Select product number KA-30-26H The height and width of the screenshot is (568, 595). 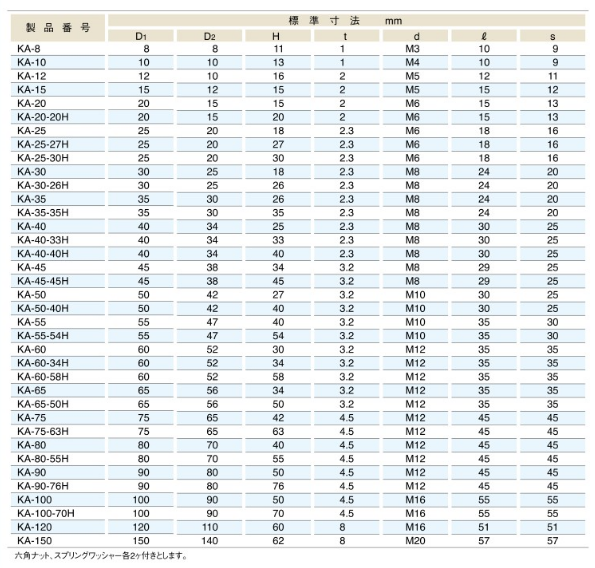[x=43, y=186]
